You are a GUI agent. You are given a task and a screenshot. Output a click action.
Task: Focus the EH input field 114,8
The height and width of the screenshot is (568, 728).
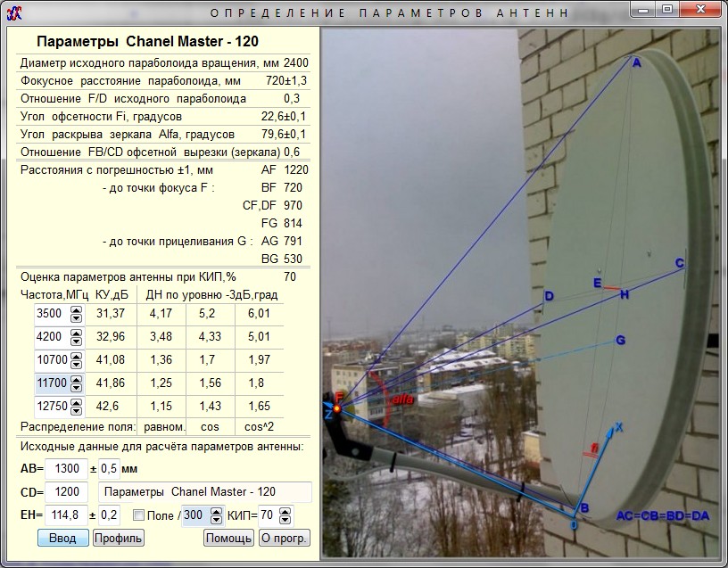(x=66, y=515)
